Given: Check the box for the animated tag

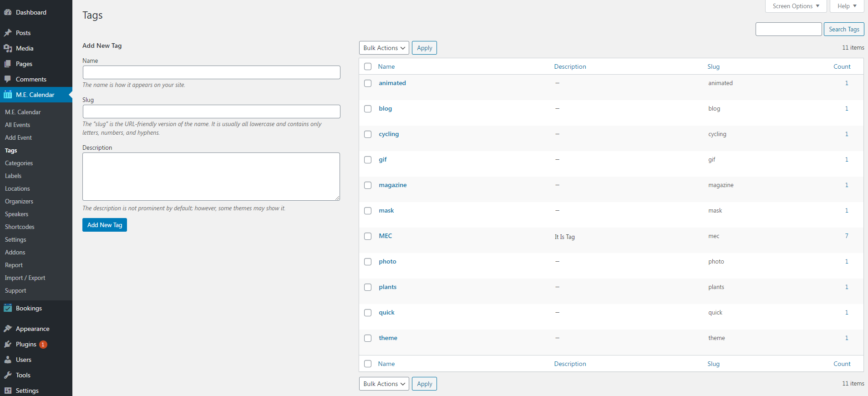Looking at the screenshot, I should (368, 83).
